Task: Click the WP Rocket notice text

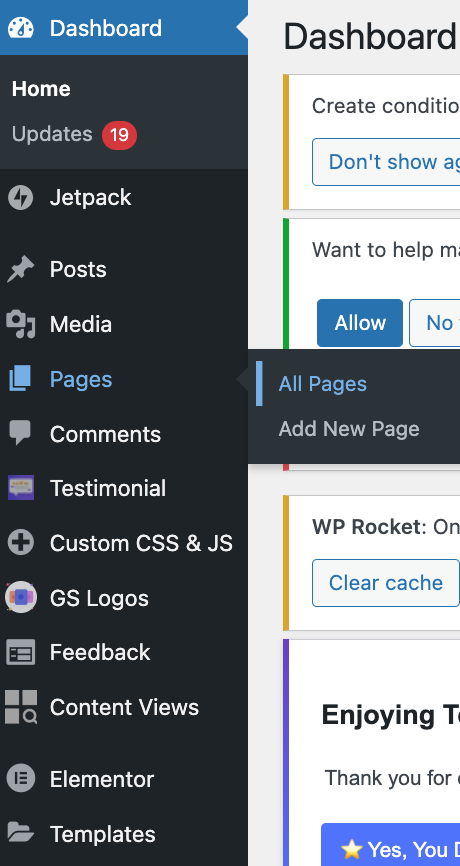Action: [385, 527]
